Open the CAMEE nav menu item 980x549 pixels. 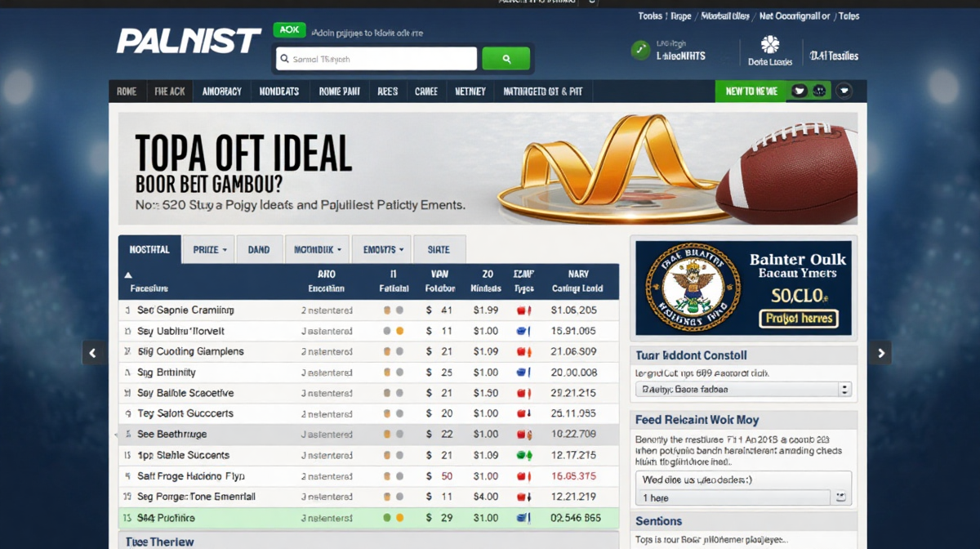[426, 91]
